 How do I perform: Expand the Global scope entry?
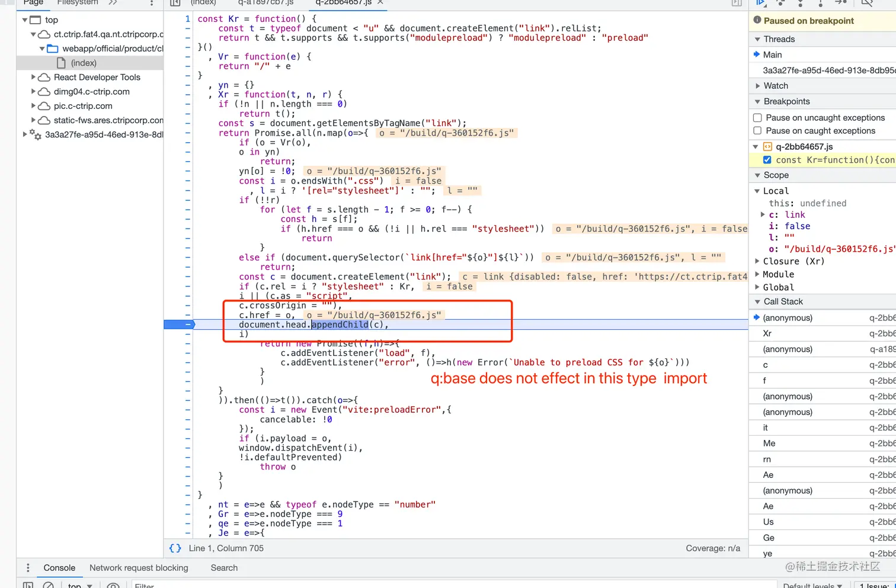(757, 287)
